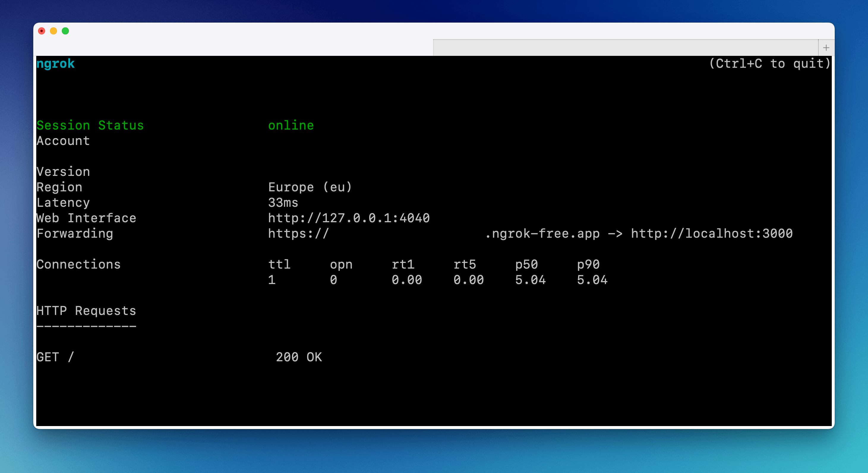The width and height of the screenshot is (868, 473).
Task: Click the ttl column header
Action: [x=279, y=264]
